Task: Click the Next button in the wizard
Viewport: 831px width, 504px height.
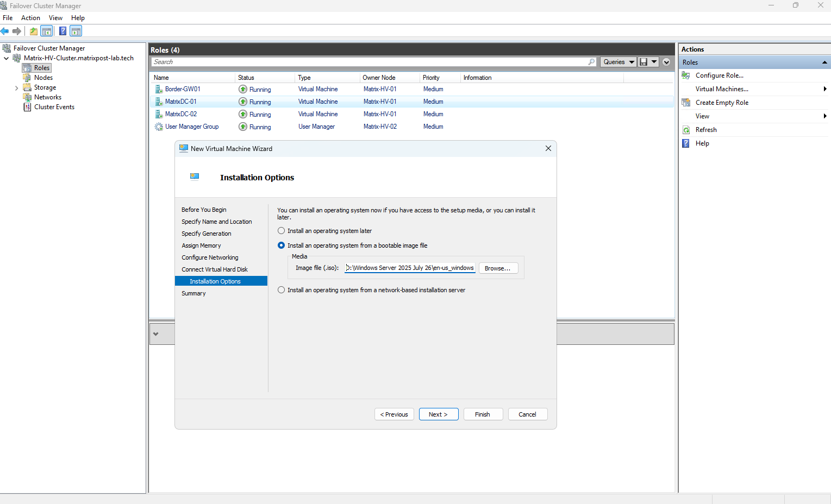Action: [x=439, y=414]
